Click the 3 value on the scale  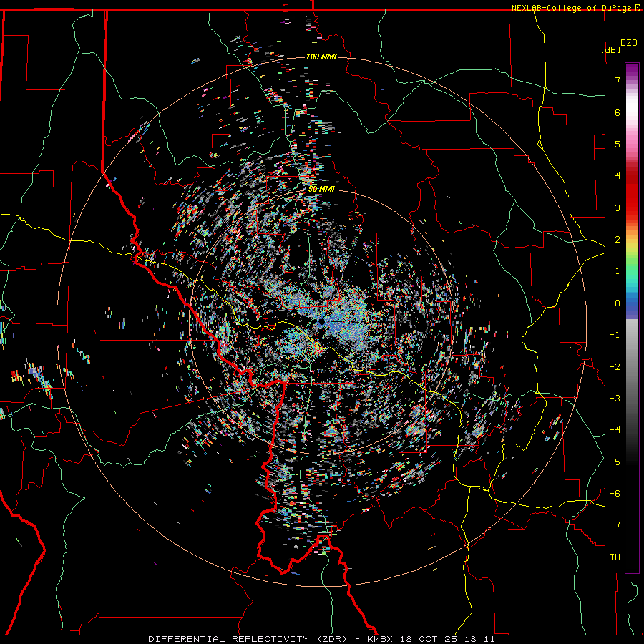click(618, 208)
